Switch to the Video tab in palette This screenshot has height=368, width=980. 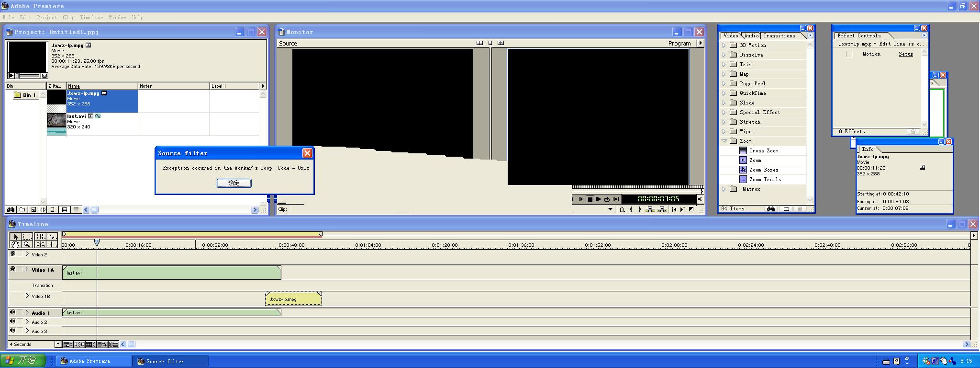[x=731, y=35]
